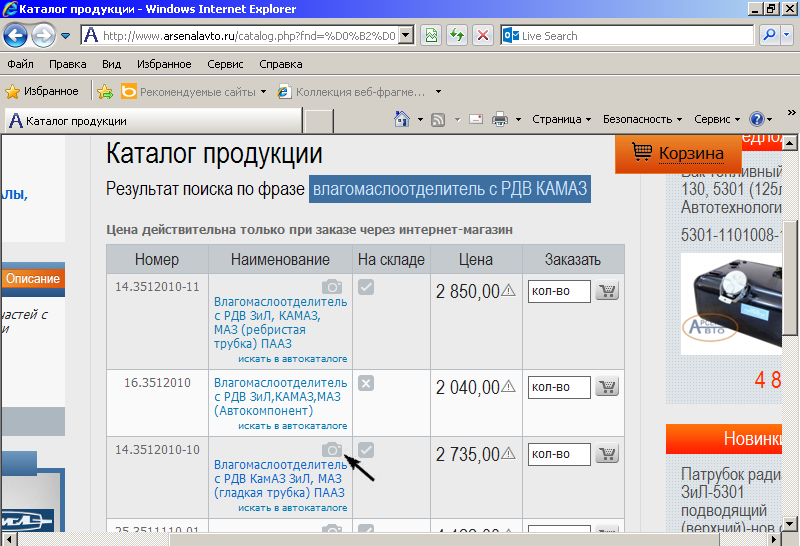Print page with the printer icon
Viewport: 800px width, 546px height.
[x=500, y=119]
